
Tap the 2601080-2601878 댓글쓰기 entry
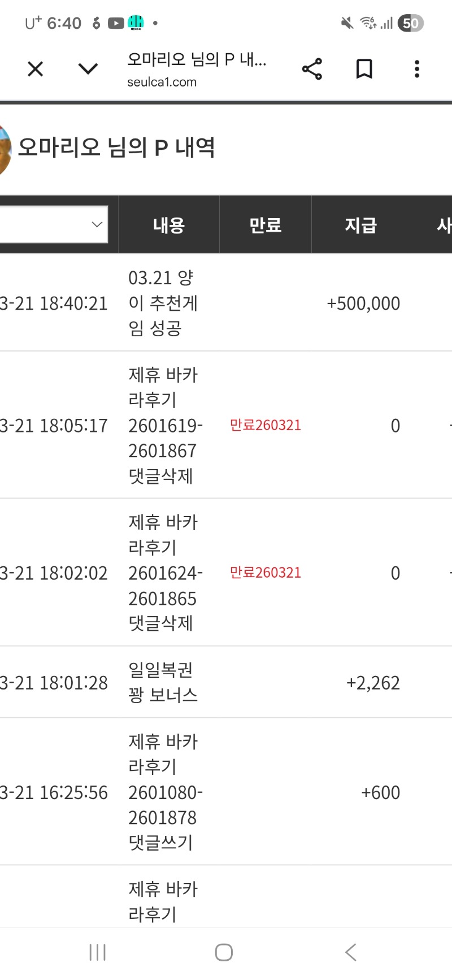pos(164,792)
